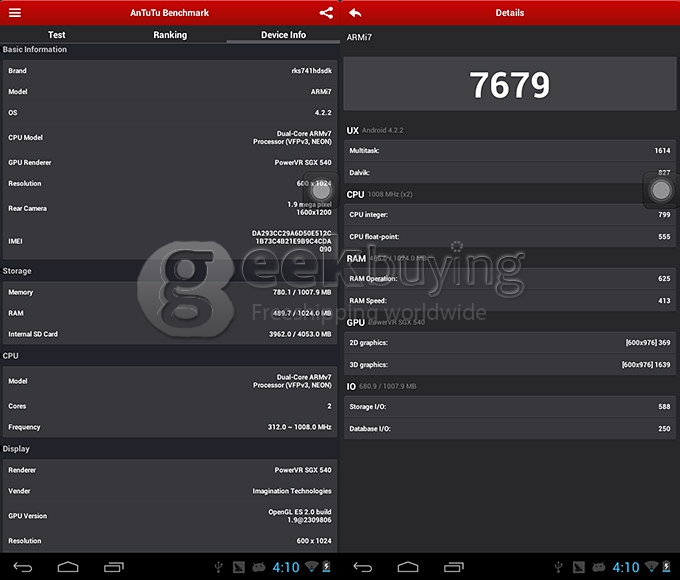Open recent apps on left screen
The height and width of the screenshot is (580, 680).
click(x=113, y=567)
